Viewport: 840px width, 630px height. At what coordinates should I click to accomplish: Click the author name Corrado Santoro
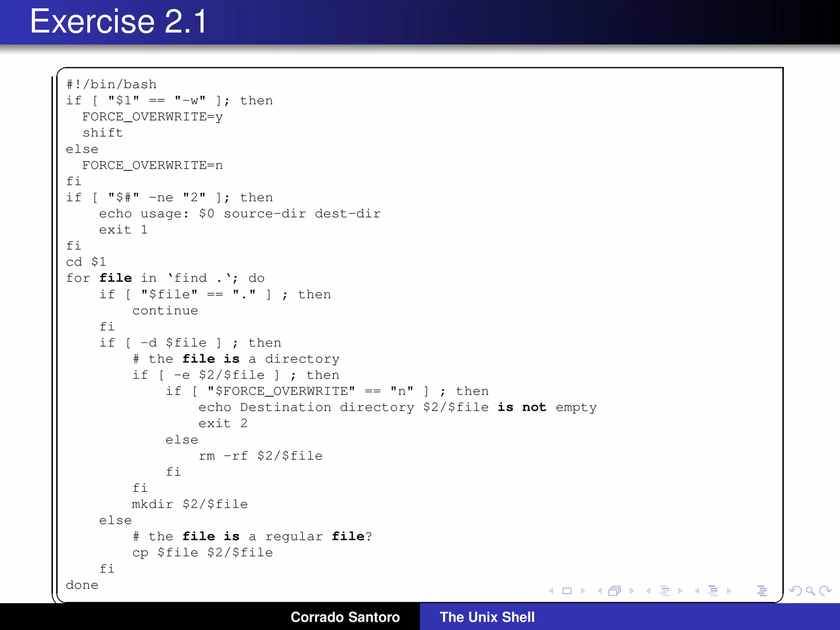(345, 617)
